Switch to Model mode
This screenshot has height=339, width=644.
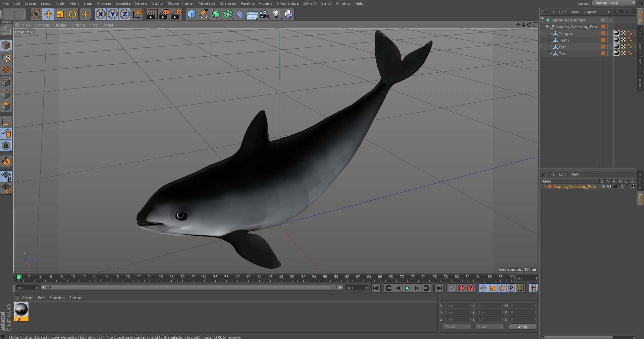[6, 45]
